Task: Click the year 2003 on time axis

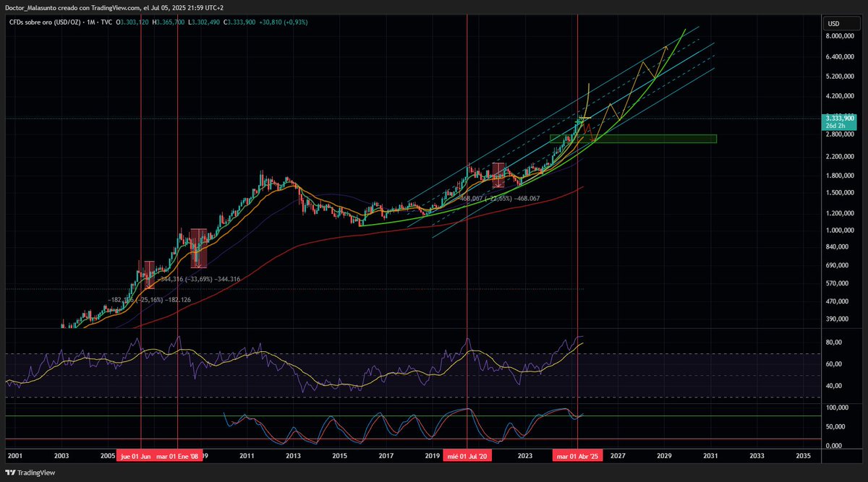Action: click(61, 456)
